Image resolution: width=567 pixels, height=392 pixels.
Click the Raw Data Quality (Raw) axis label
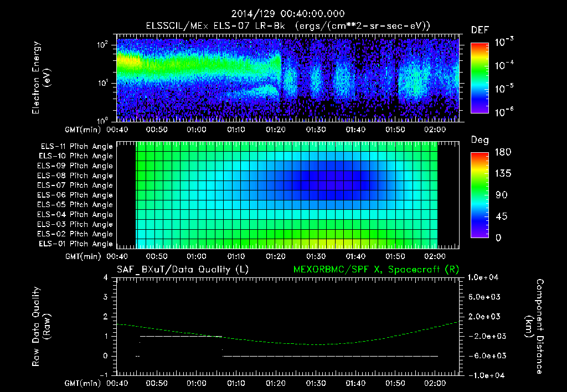click(41, 327)
